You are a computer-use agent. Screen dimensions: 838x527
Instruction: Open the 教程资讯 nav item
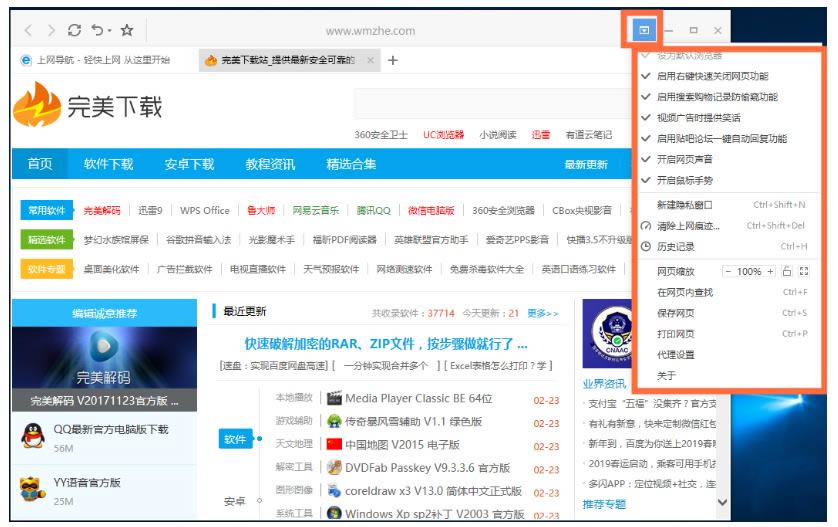click(270, 164)
